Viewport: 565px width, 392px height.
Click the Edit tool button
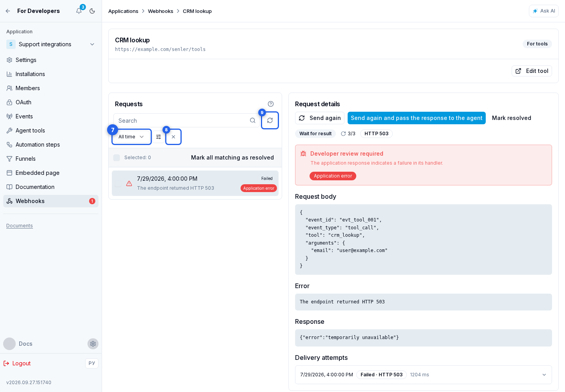[x=532, y=71]
